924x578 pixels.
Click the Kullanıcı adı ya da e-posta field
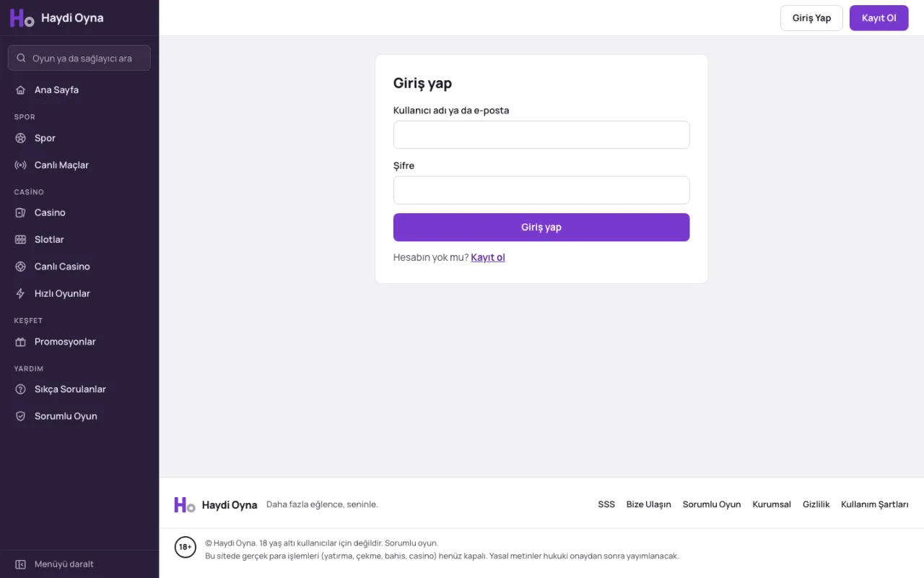541,135
